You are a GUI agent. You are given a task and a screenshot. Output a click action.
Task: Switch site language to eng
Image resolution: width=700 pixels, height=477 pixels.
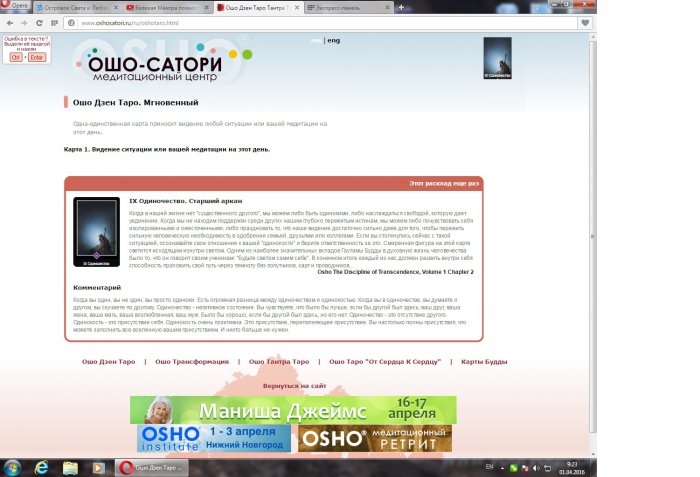(x=333, y=40)
